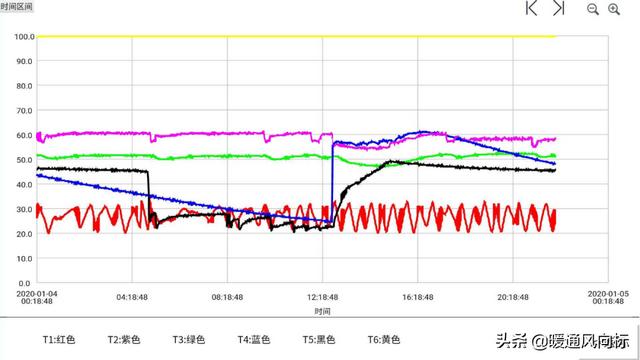Click the 08:18:48 time axis label

[x=227, y=297]
